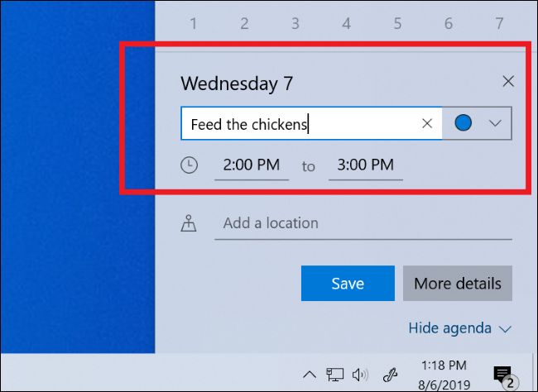Clear the event name text
Viewport: 538px width, 392px height.
coord(427,123)
